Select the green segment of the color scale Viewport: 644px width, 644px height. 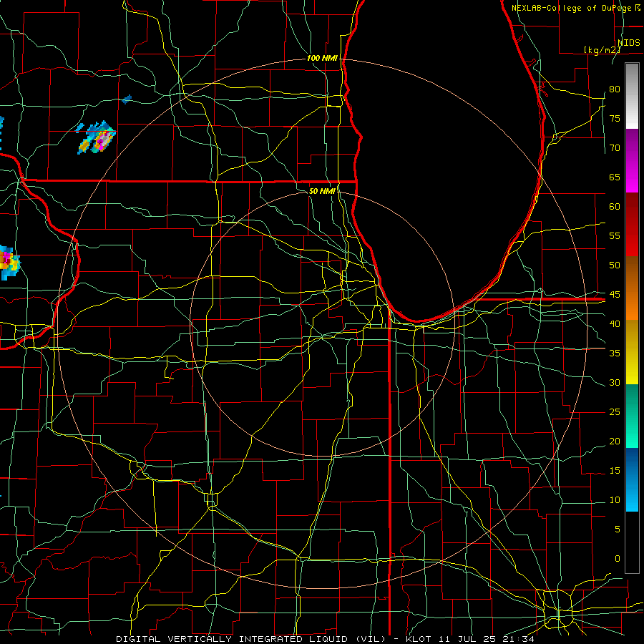pos(632,416)
